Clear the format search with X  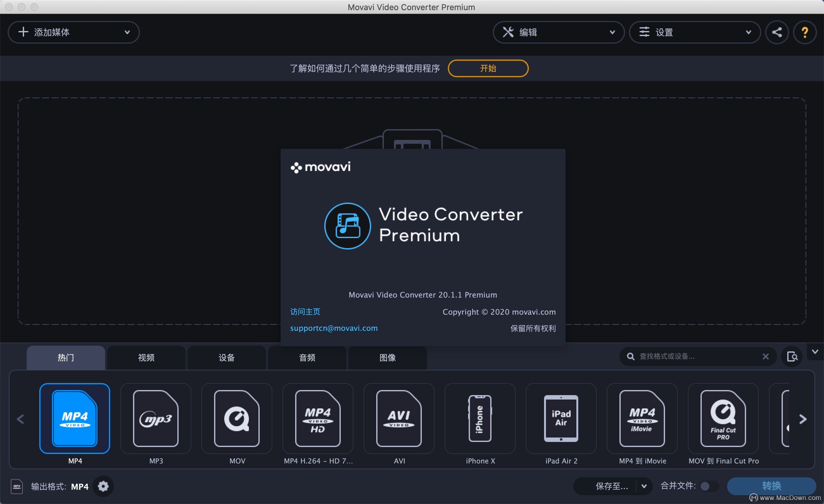click(x=765, y=356)
